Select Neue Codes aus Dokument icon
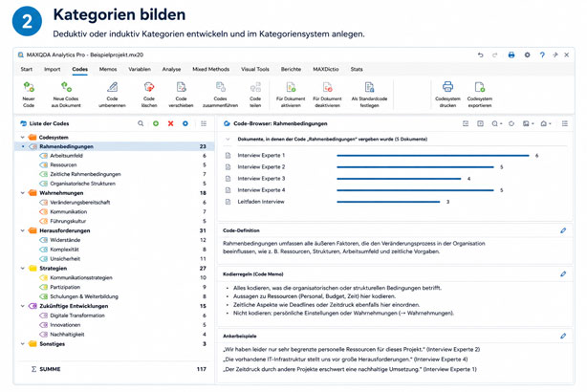This screenshot has width=587, height=392. click(66, 87)
